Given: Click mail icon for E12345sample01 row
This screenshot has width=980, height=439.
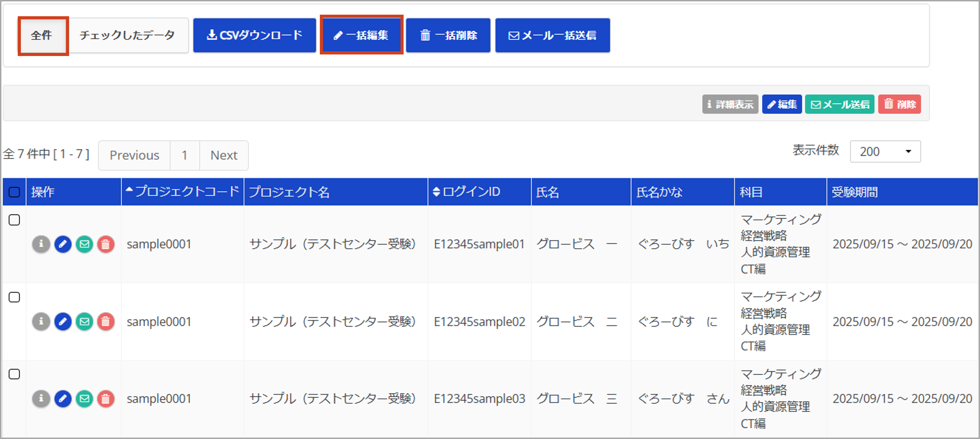Looking at the screenshot, I should point(84,244).
